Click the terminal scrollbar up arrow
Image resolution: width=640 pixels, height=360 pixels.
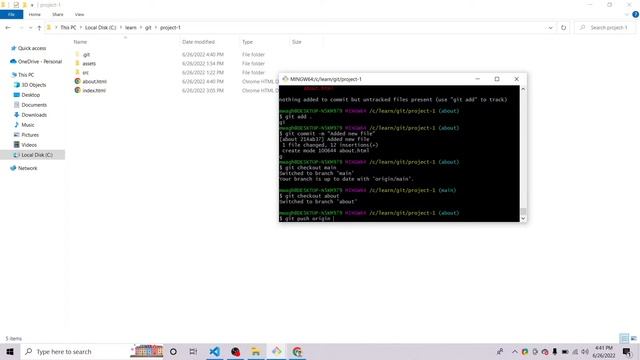click(x=523, y=89)
